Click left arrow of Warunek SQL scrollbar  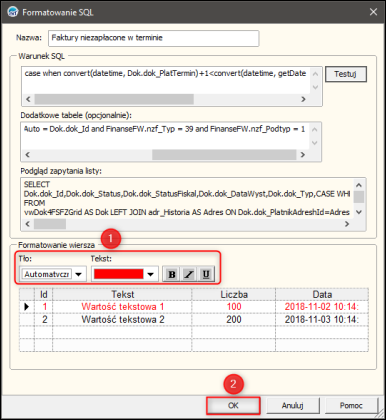(x=28, y=99)
